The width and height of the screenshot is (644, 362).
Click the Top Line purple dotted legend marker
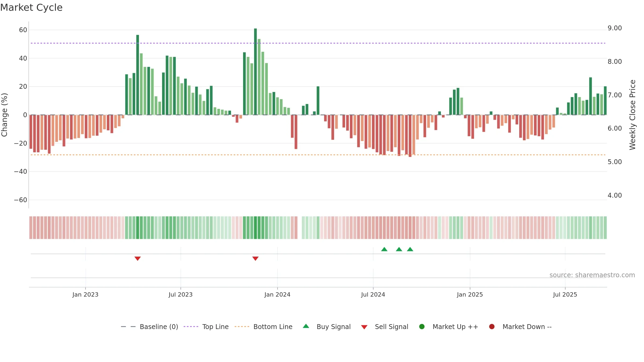point(191,327)
